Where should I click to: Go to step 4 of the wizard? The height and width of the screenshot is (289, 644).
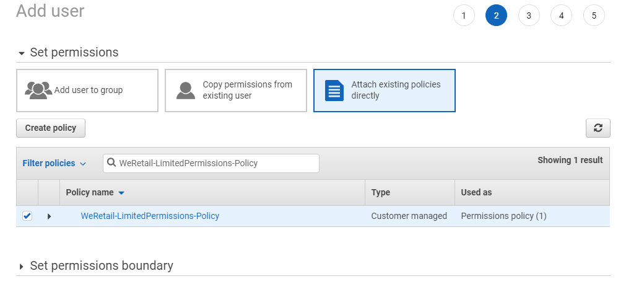pyautogui.click(x=562, y=16)
